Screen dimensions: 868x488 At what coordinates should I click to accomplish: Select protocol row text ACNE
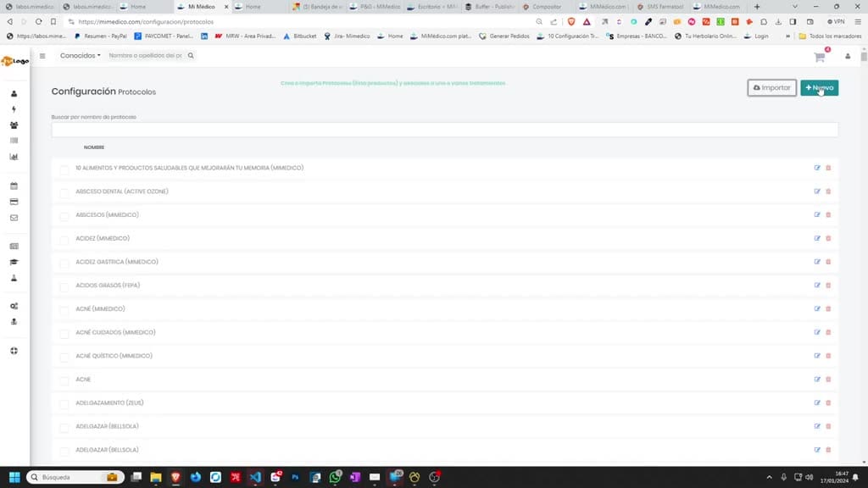click(x=83, y=380)
